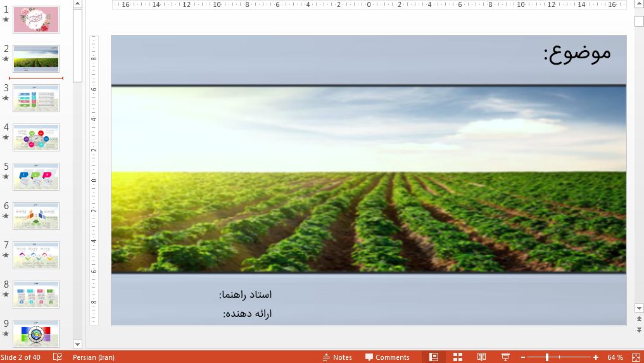
Task: Select slide 6 thumbnail
Action: click(x=36, y=216)
